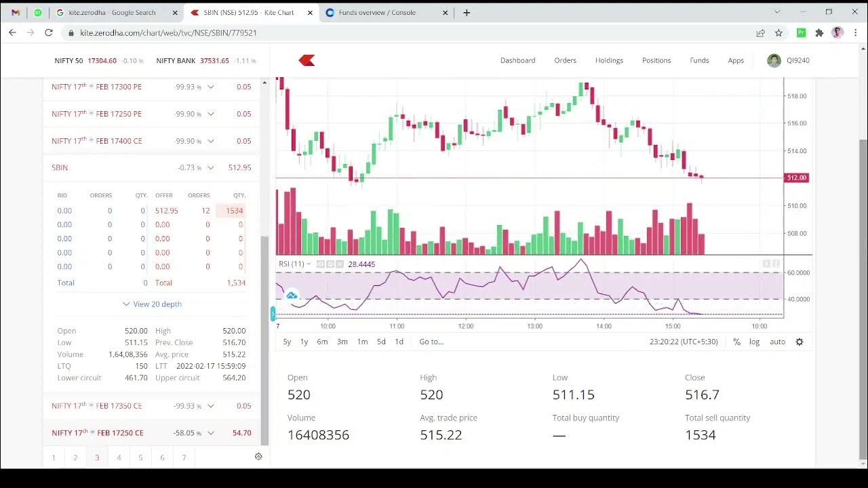Expand NIFTY FEB 17400 CE row chevron

211,141
